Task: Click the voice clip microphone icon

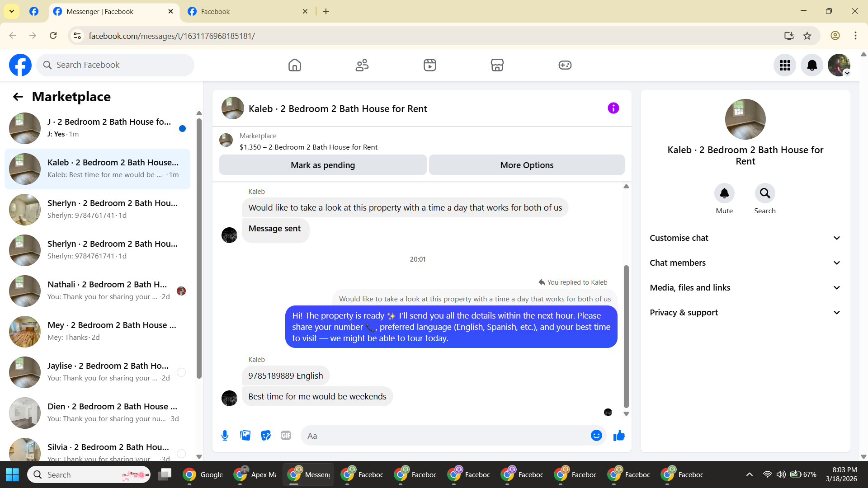Action: tap(225, 436)
